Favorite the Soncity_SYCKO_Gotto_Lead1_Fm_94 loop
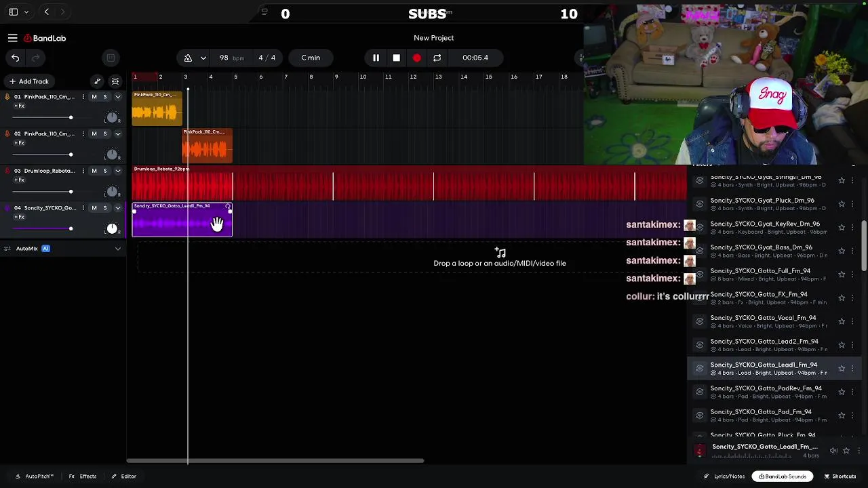Viewport: 868px width, 488px height. (842, 369)
